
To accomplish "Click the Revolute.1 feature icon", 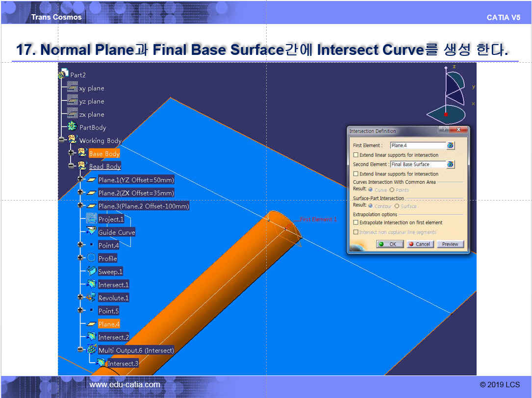I will [x=91, y=298].
